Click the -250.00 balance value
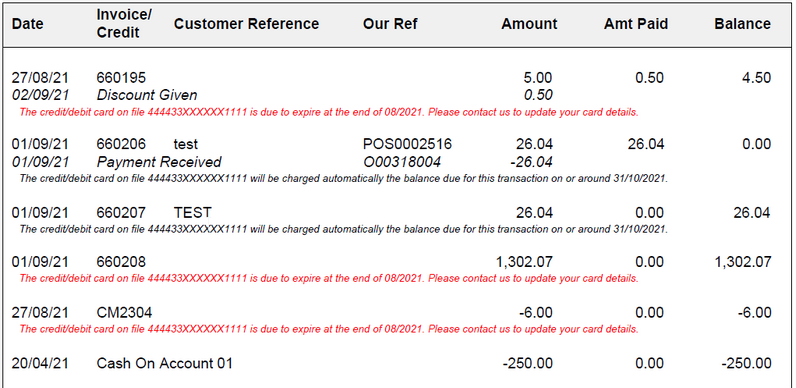This screenshot has height=388, width=796. [x=745, y=364]
